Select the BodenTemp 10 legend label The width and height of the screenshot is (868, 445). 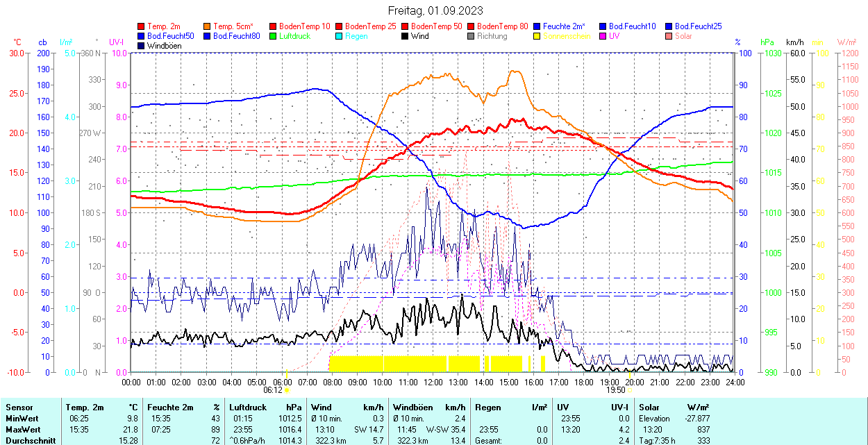click(x=304, y=26)
